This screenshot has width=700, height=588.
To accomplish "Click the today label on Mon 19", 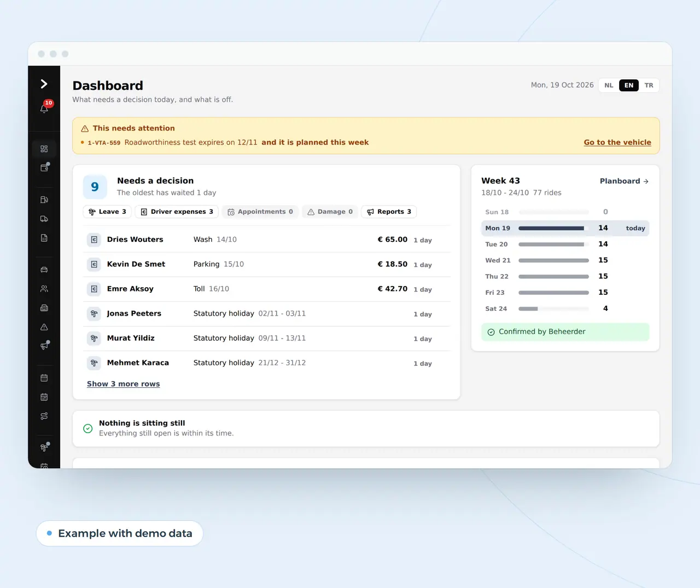I will tap(635, 228).
